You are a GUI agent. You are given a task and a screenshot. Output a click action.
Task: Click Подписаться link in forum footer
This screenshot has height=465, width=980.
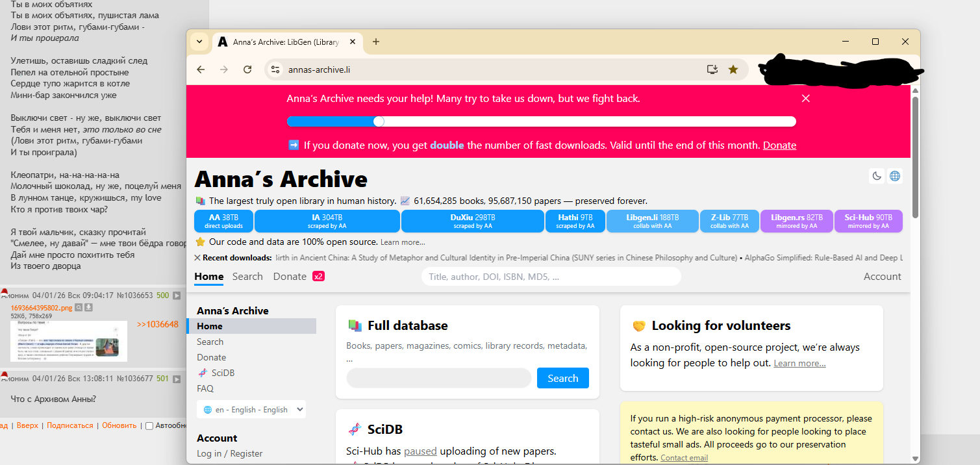coord(70,425)
